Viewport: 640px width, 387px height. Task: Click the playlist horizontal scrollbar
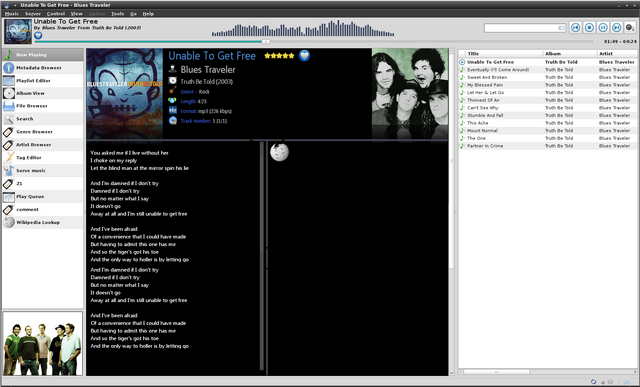point(547,372)
